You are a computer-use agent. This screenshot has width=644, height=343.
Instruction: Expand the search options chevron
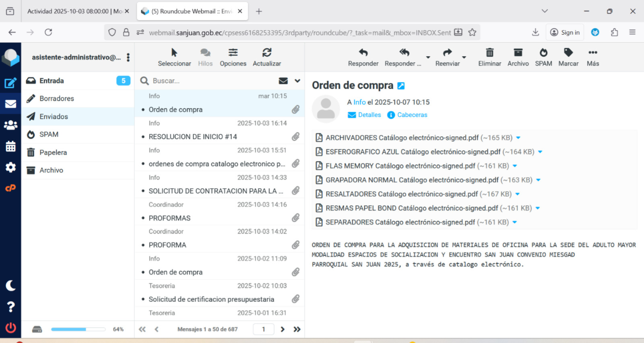(297, 81)
